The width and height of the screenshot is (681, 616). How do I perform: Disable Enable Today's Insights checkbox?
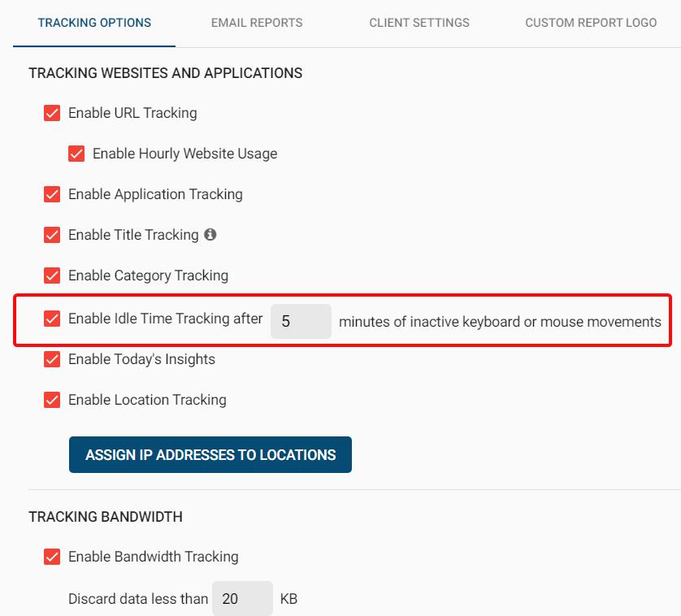point(52,359)
